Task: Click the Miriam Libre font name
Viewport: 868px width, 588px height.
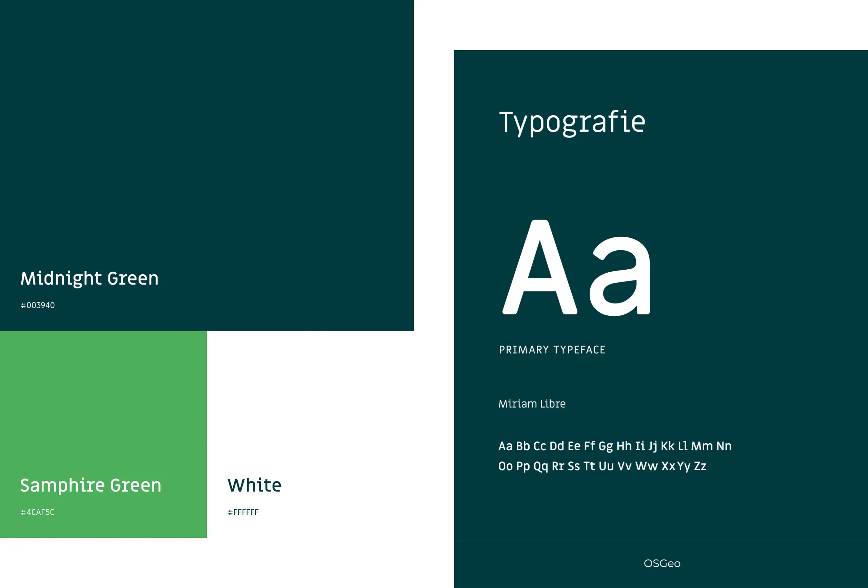Action: pos(532,404)
